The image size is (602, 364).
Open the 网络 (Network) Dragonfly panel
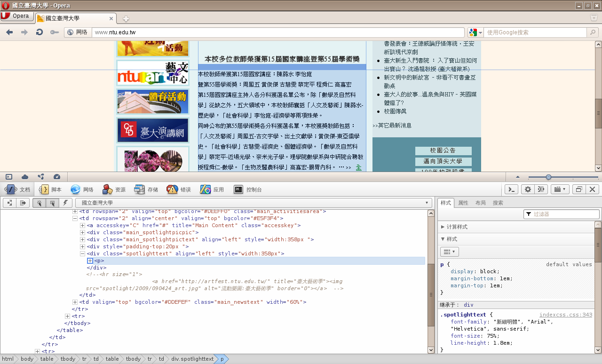(x=82, y=190)
